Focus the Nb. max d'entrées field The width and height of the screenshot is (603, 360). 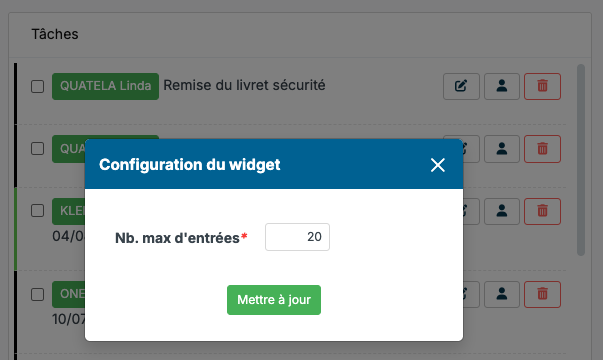click(x=297, y=237)
